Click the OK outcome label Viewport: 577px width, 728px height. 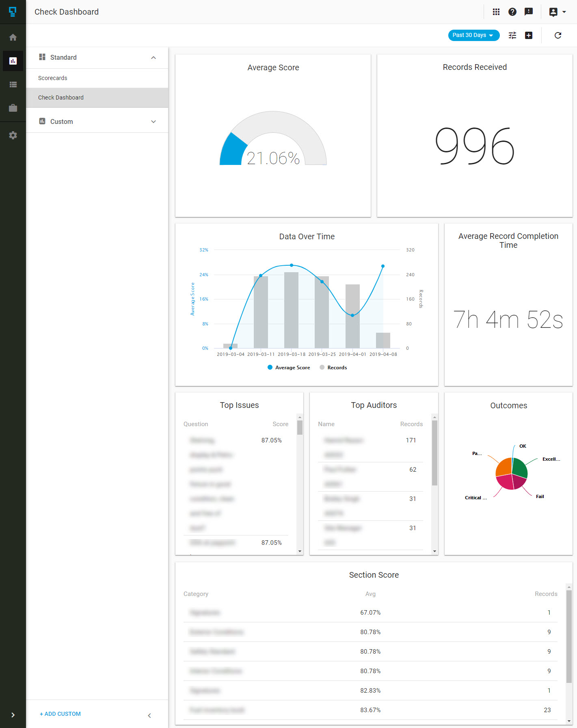523,446
